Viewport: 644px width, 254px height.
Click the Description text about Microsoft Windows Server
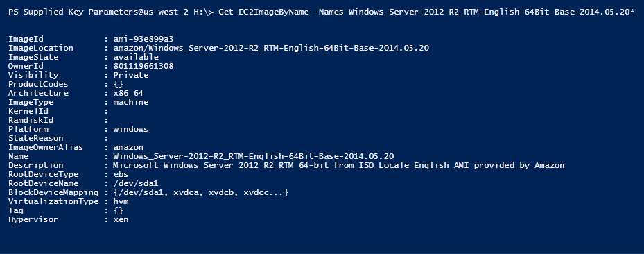pos(339,165)
